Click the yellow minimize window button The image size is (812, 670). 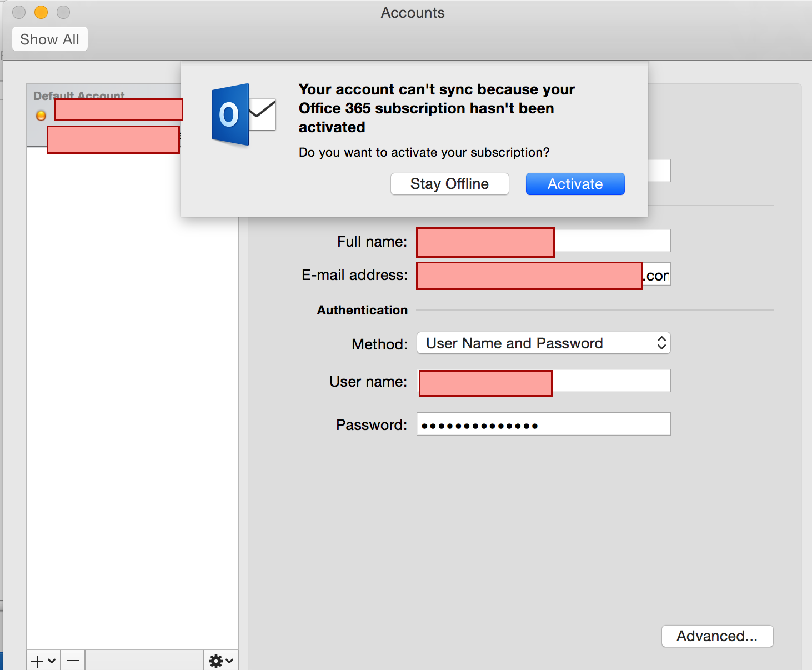point(41,12)
